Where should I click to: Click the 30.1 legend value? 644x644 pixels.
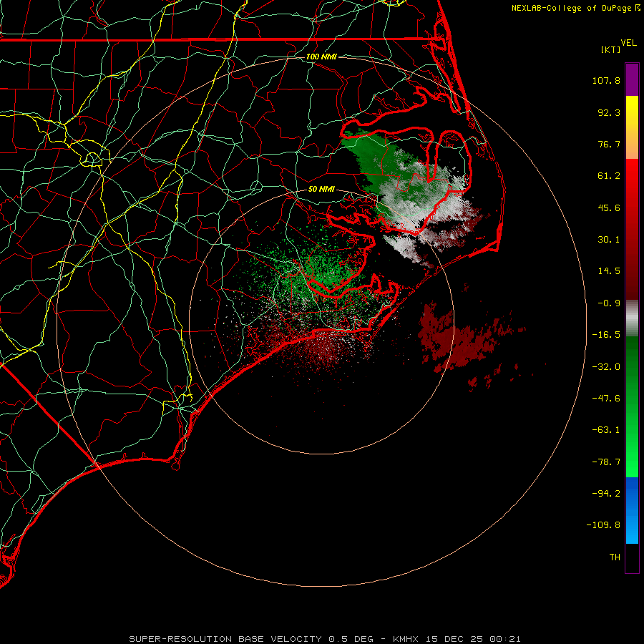(609, 240)
